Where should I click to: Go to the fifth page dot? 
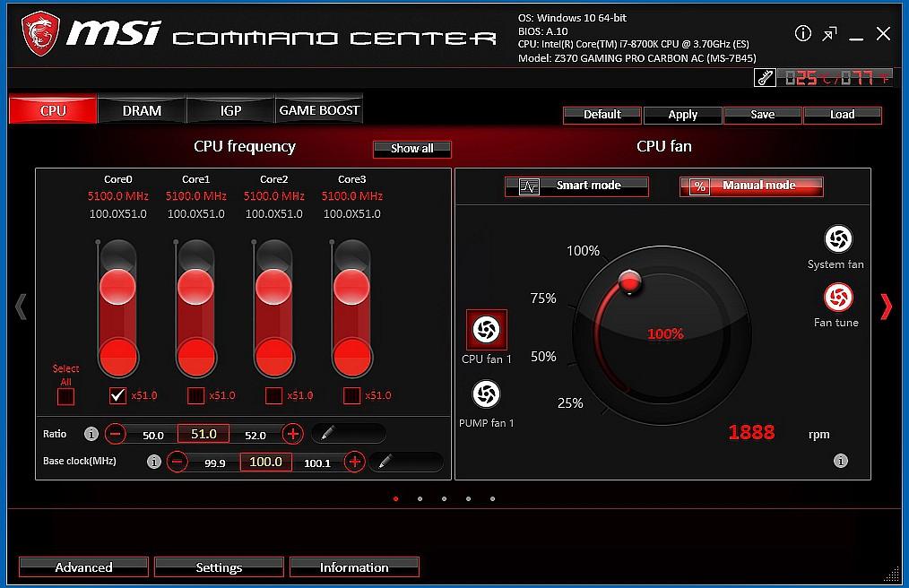(x=492, y=498)
